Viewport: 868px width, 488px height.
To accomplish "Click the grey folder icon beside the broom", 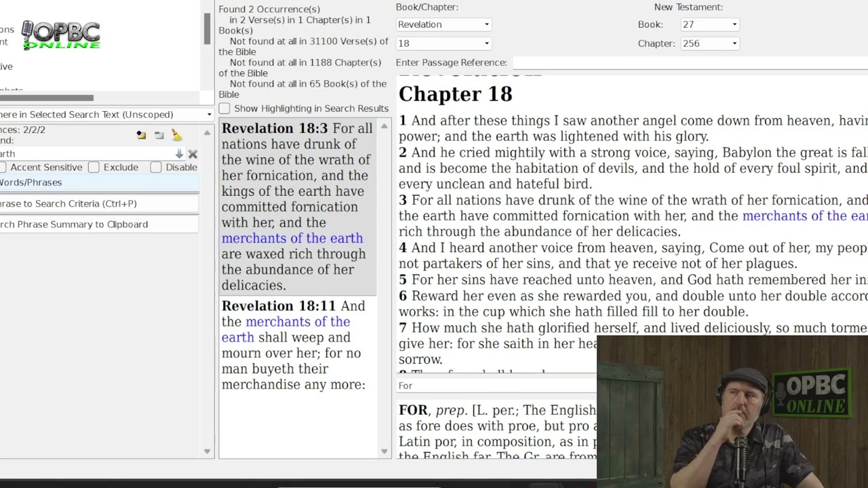I will coord(159,135).
